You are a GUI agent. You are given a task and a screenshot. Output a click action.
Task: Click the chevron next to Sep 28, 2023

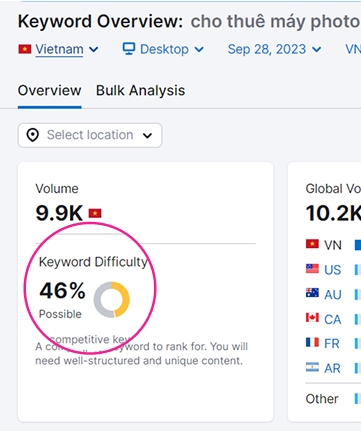coord(317,50)
